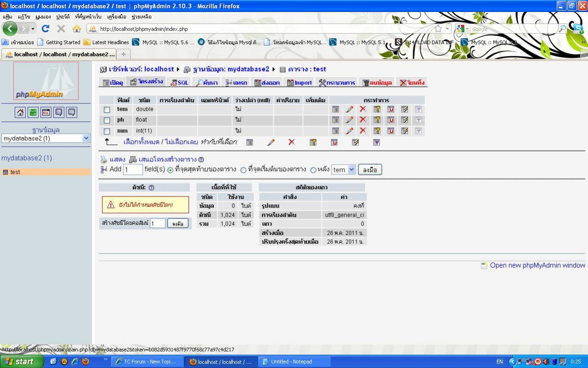The height and width of the screenshot is (368, 588).
Task: Click the with-selected pencil change icon
Action: coord(271,143)
